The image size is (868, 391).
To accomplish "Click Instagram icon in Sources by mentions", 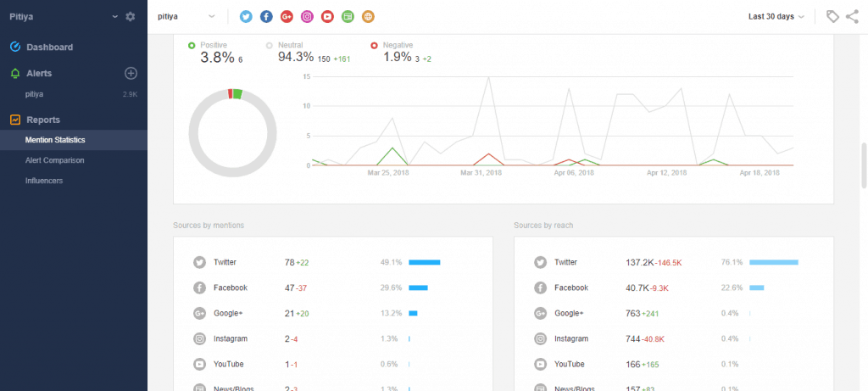I will click(200, 339).
